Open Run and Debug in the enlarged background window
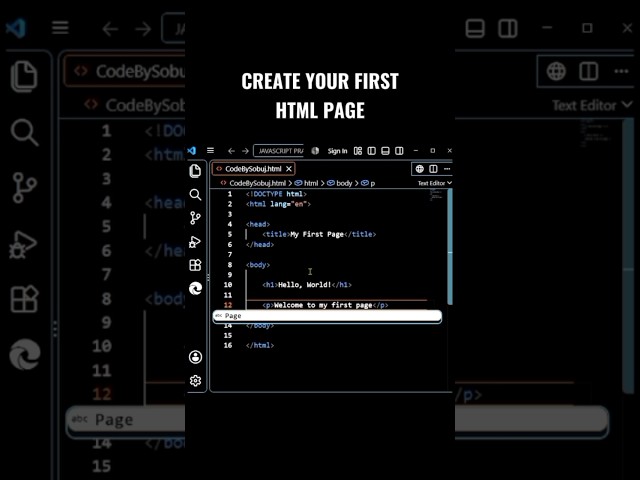The height and width of the screenshot is (480, 640). coord(23,244)
